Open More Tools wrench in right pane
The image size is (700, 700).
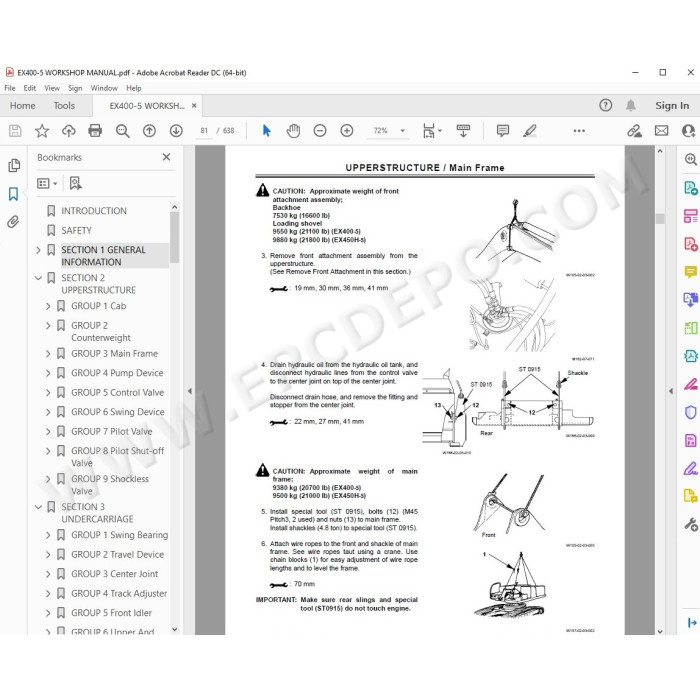coord(691,524)
